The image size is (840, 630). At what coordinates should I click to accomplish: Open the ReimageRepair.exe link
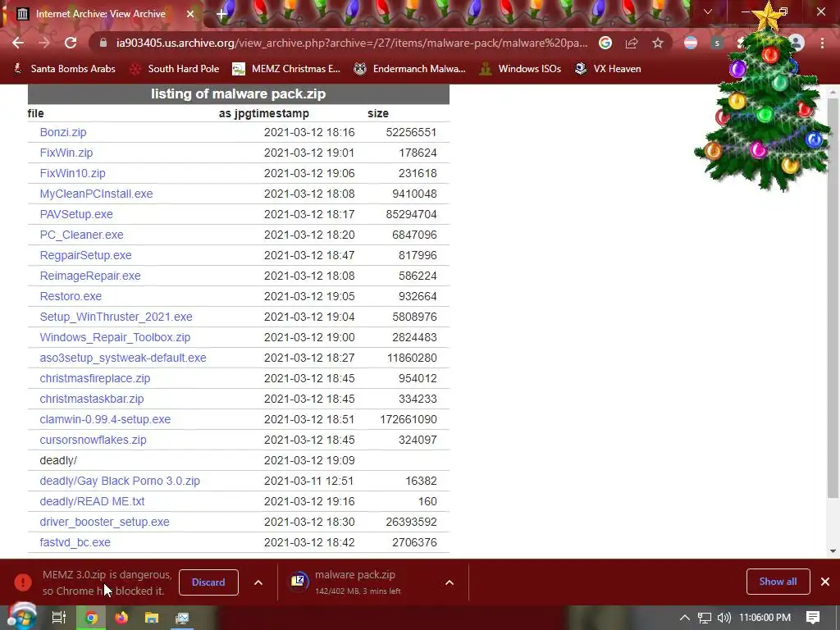pos(90,276)
